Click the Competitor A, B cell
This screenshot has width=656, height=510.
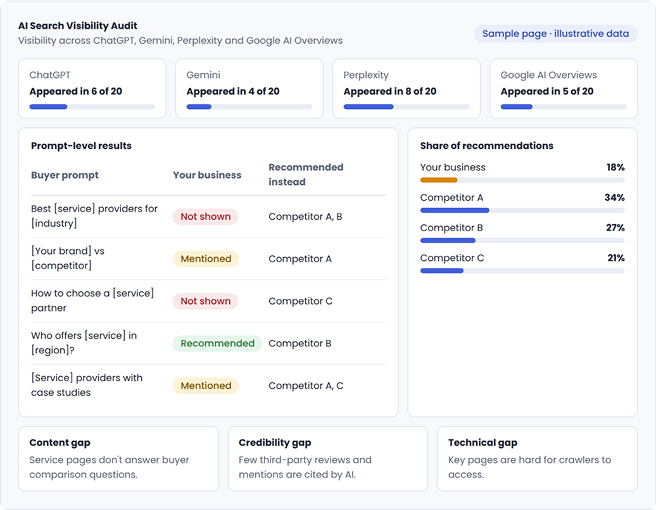(305, 217)
